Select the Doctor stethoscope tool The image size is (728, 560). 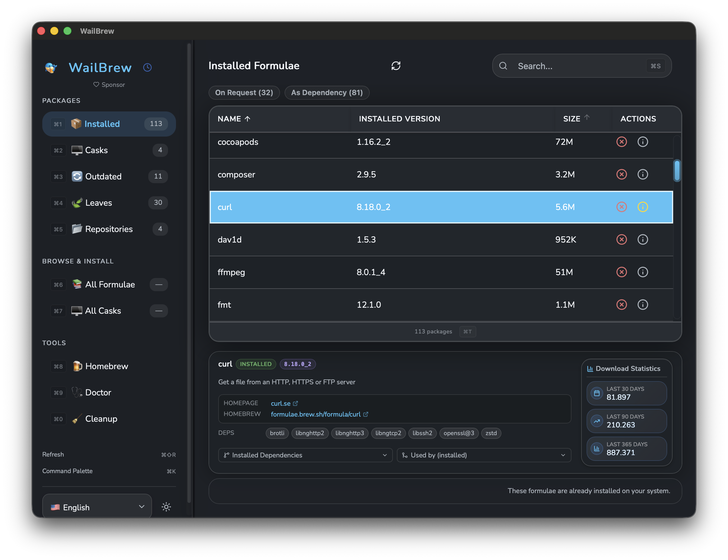(98, 392)
